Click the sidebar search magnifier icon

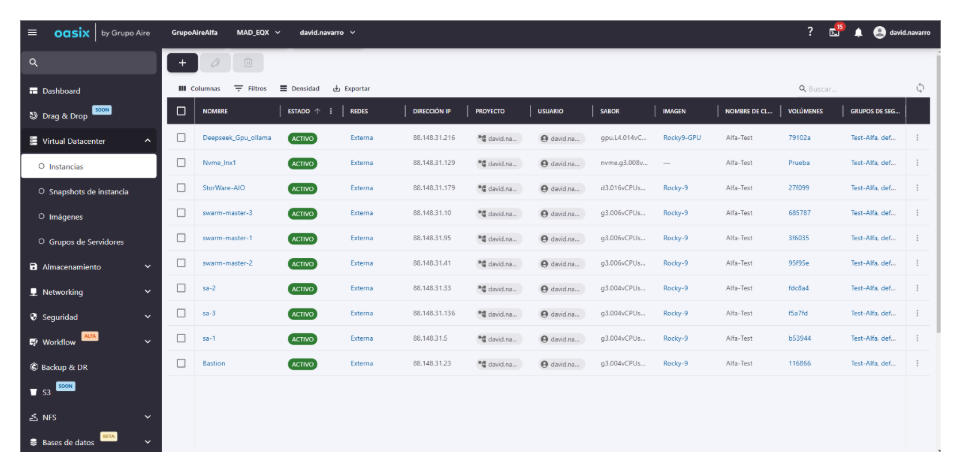point(33,63)
